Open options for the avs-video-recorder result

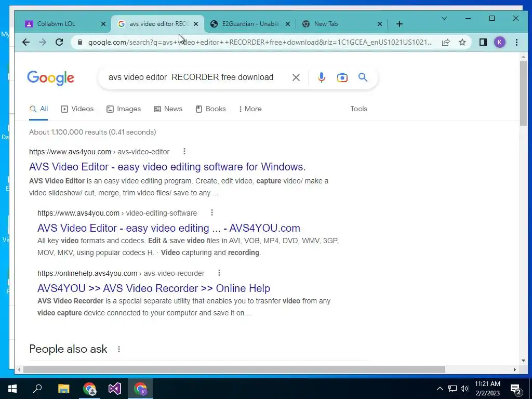coord(219,273)
